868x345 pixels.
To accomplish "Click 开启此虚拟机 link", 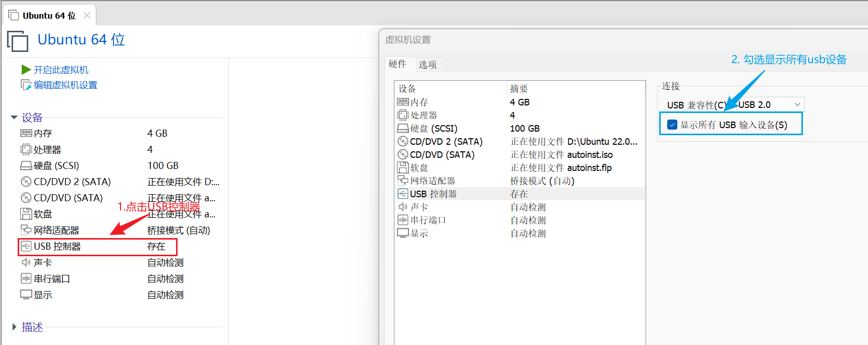I will (x=61, y=70).
